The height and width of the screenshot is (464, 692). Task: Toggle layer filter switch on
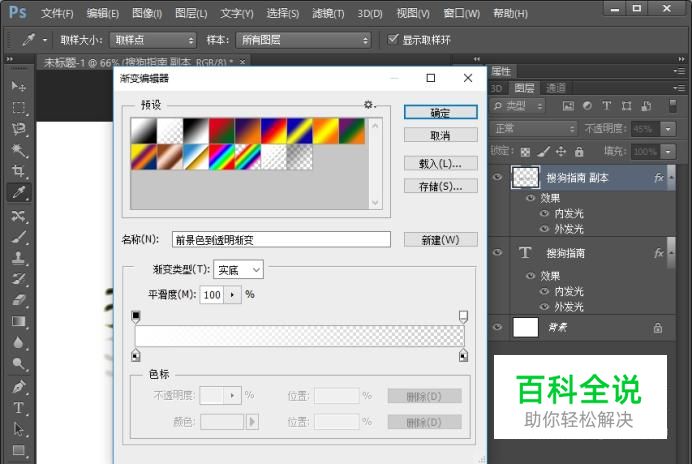(672, 106)
